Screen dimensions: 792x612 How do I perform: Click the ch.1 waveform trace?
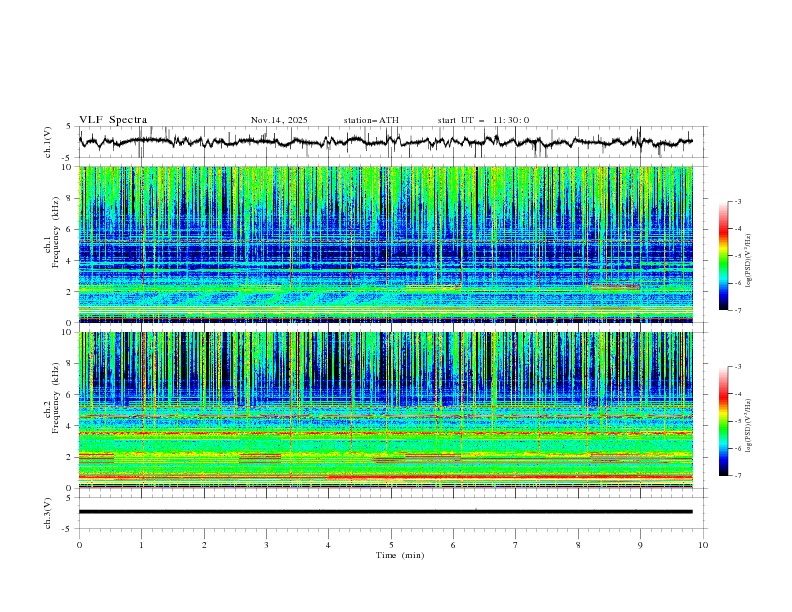click(x=386, y=142)
